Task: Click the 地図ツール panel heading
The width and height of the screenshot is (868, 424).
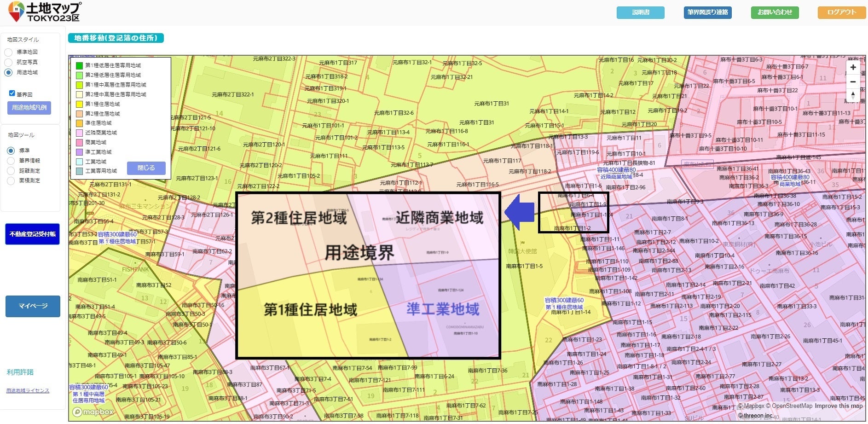Action: [21, 135]
